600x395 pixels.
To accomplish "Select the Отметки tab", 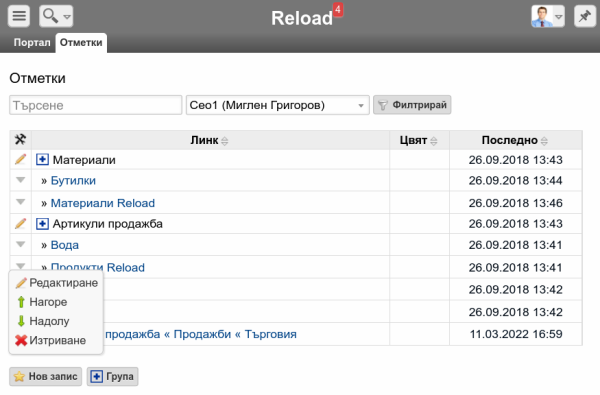I will click(81, 42).
